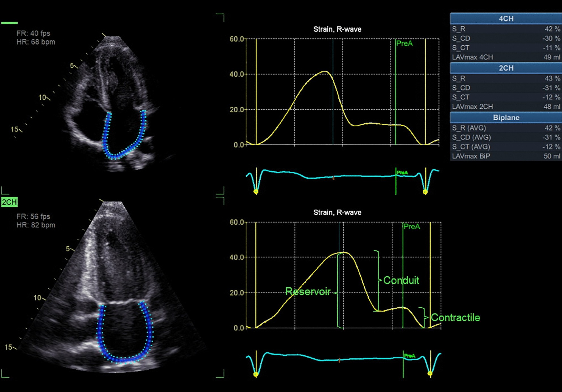Image resolution: width=562 pixels, height=392 pixels.
Task: Click the Contractile annotation label
Action: (x=455, y=317)
